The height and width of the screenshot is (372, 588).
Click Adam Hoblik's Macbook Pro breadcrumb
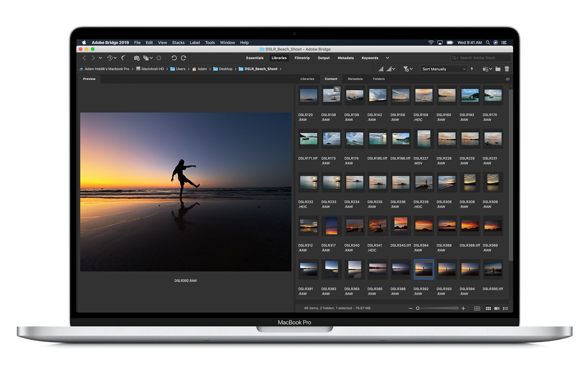point(104,69)
